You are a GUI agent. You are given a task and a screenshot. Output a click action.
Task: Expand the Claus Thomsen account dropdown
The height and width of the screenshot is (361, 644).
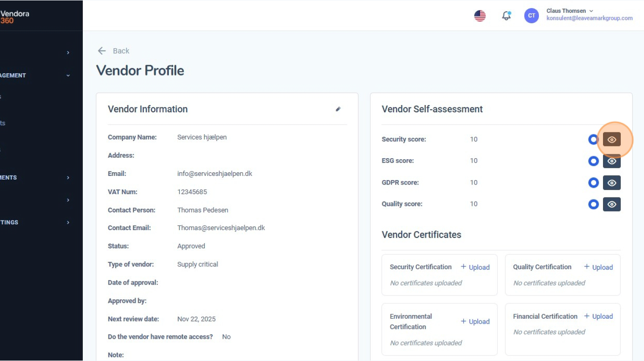(x=591, y=10)
